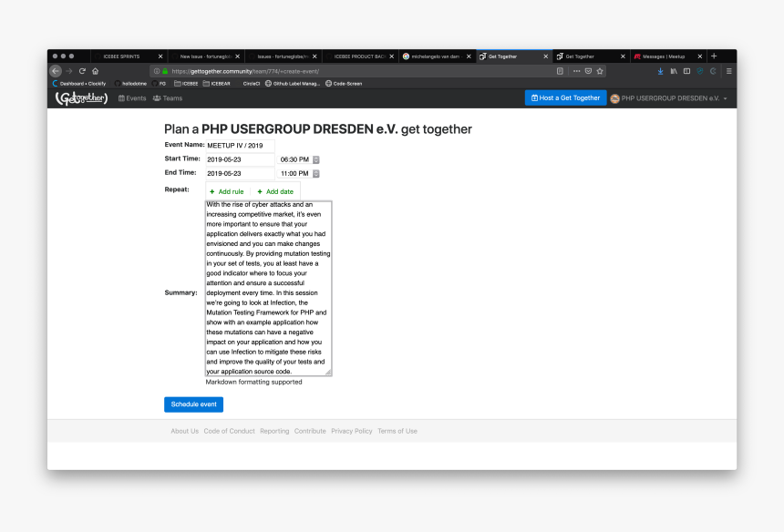Open the hallodotme bookmark

click(130, 84)
